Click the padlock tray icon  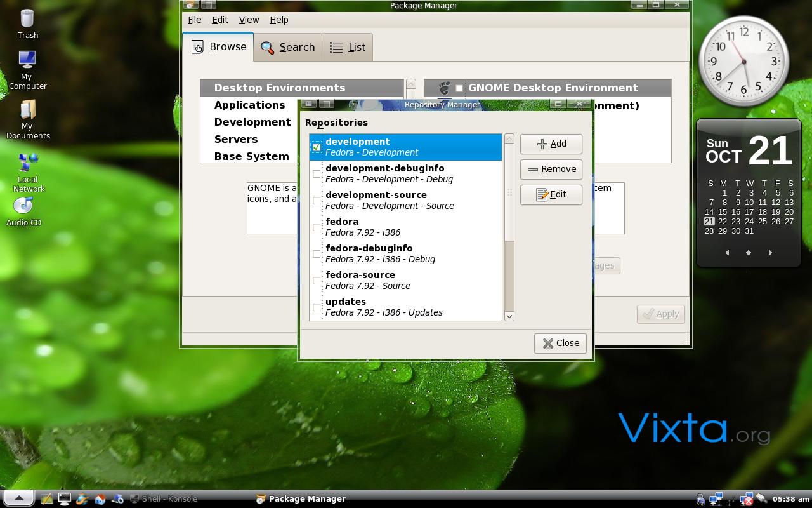pyautogui.click(x=700, y=499)
